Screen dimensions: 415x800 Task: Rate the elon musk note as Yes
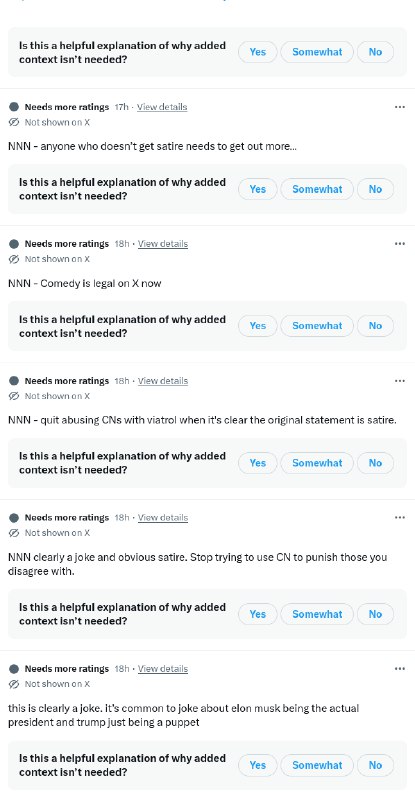pyautogui.click(x=258, y=765)
